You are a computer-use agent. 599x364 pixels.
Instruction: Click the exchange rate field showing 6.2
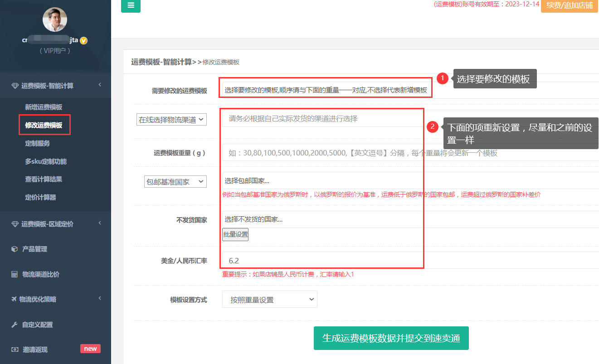pos(410,260)
